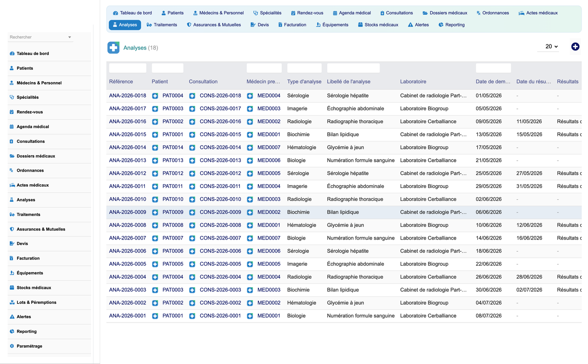The image size is (588, 364).
Task: Click the Type d'analyse filter field
Action: click(x=304, y=68)
